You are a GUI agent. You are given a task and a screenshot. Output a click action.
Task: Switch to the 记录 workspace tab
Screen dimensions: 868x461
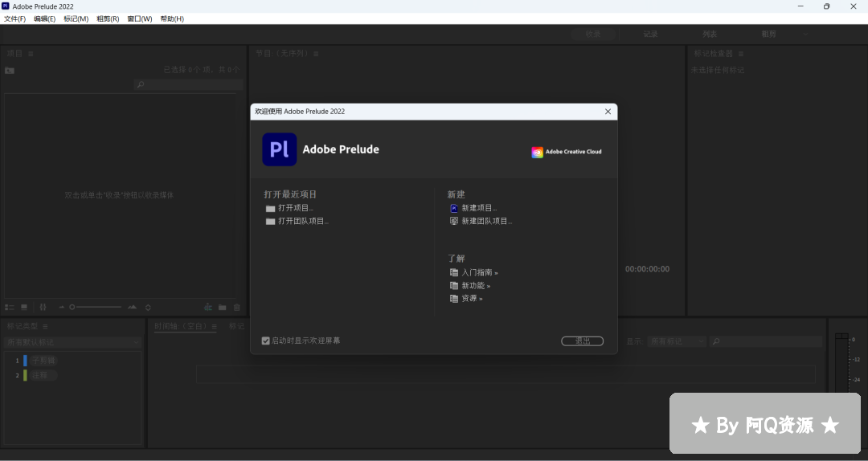[x=650, y=34]
